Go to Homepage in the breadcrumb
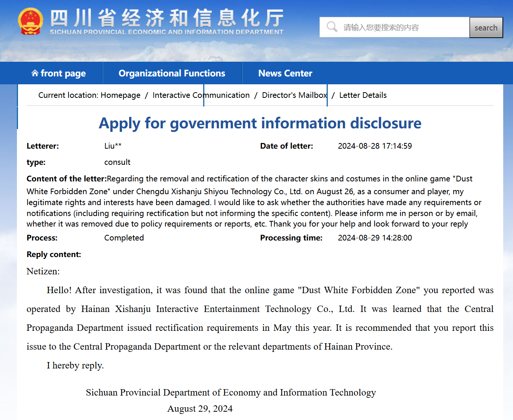Viewport: 513px width, 420px height. tap(120, 95)
